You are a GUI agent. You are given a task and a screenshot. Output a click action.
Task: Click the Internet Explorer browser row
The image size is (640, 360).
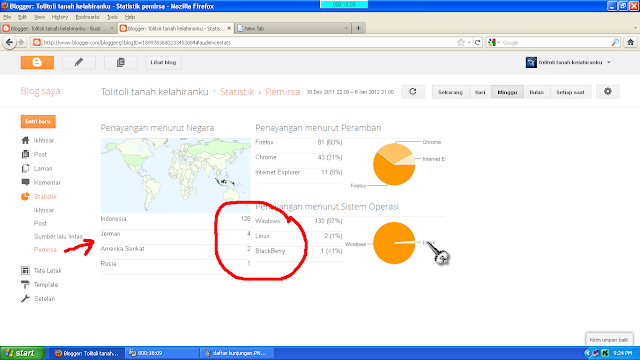pos(299,173)
